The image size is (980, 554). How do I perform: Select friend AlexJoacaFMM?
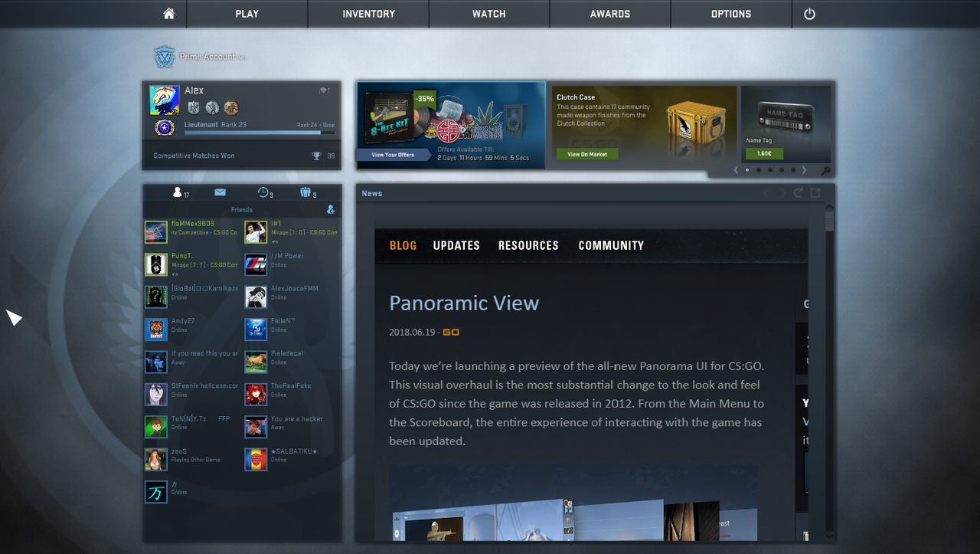[292, 297]
